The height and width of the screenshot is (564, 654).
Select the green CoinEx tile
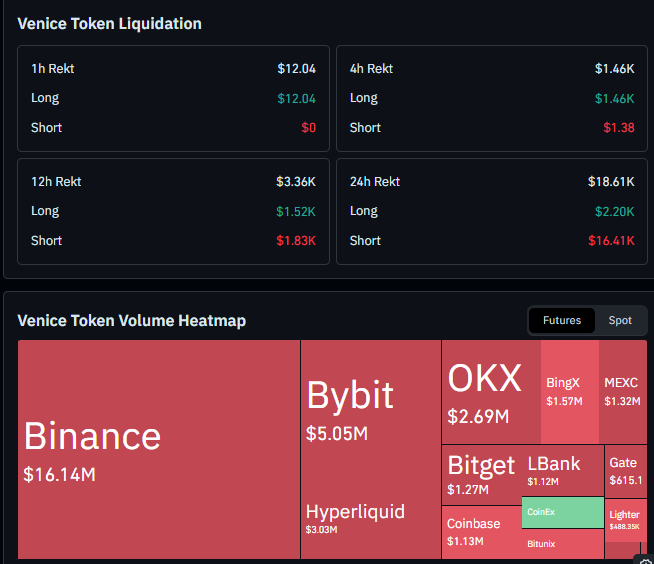click(x=563, y=512)
